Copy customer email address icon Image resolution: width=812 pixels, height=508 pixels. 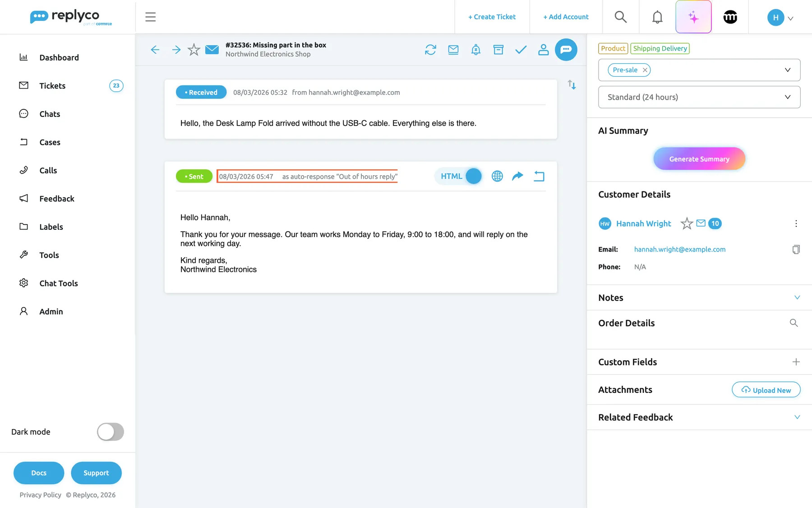point(796,249)
